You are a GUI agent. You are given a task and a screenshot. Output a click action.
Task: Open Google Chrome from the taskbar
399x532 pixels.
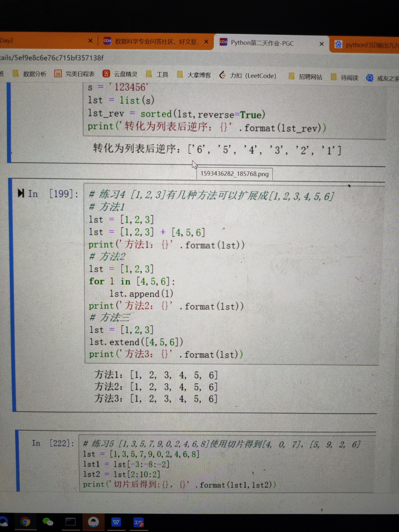pyautogui.click(x=25, y=521)
